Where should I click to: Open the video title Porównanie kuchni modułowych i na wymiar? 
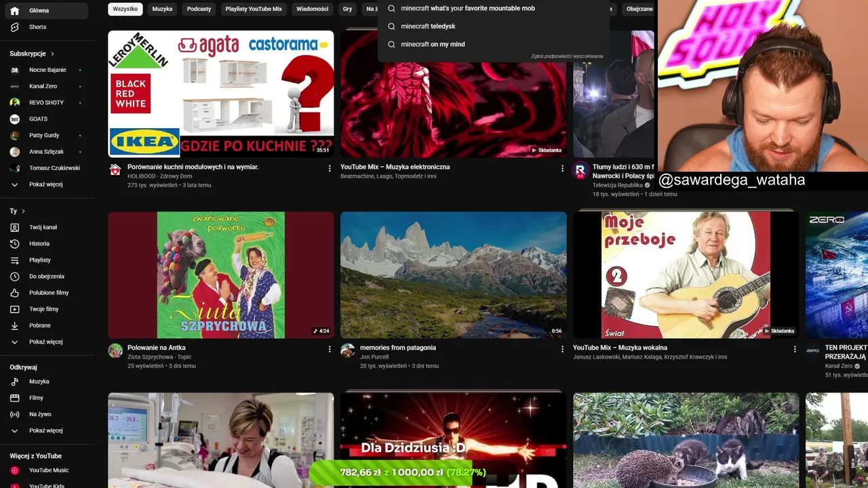193,167
